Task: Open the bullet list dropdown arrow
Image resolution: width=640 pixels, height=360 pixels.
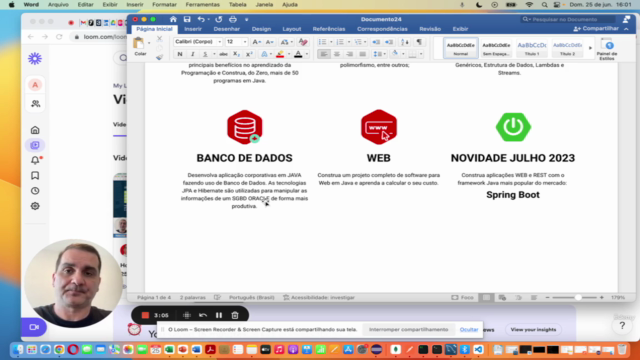Action: coord(331,42)
